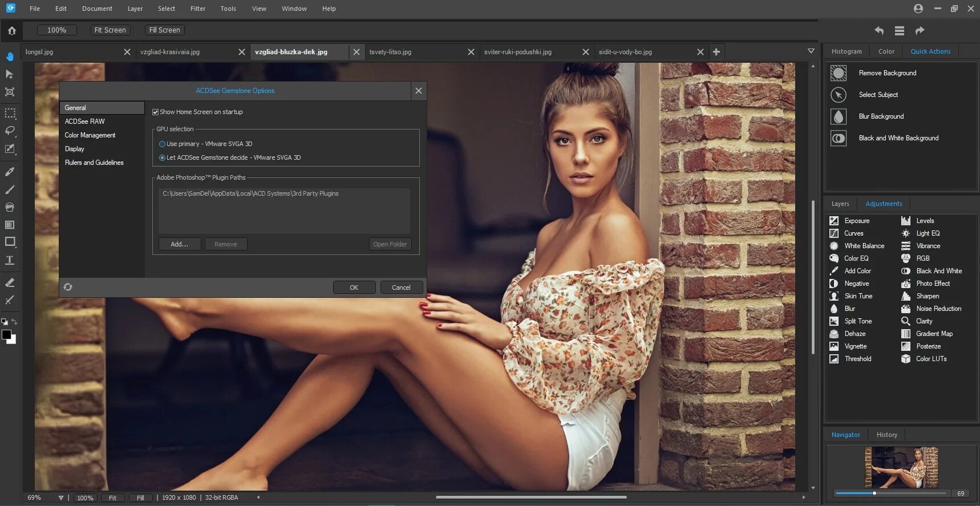980x506 pixels.
Task: Click the Home icon
Action: (x=12, y=31)
